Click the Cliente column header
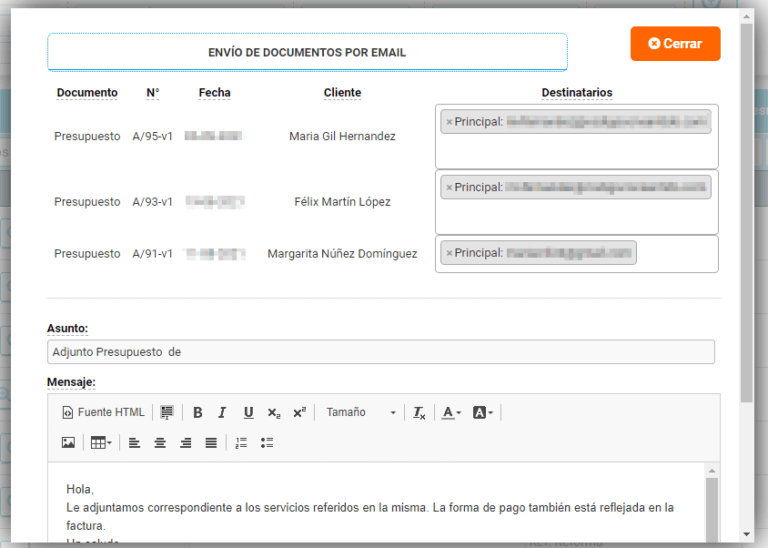 pos(342,93)
